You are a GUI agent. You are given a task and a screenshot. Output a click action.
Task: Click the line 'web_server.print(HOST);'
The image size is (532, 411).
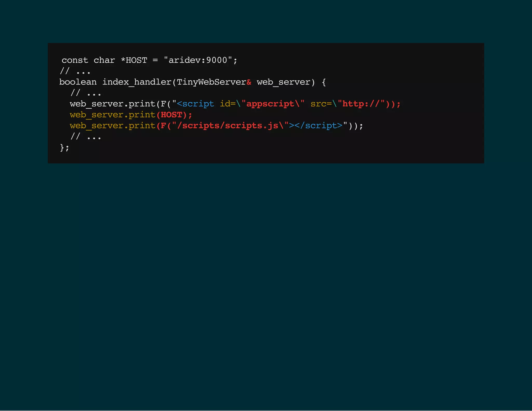click(131, 115)
